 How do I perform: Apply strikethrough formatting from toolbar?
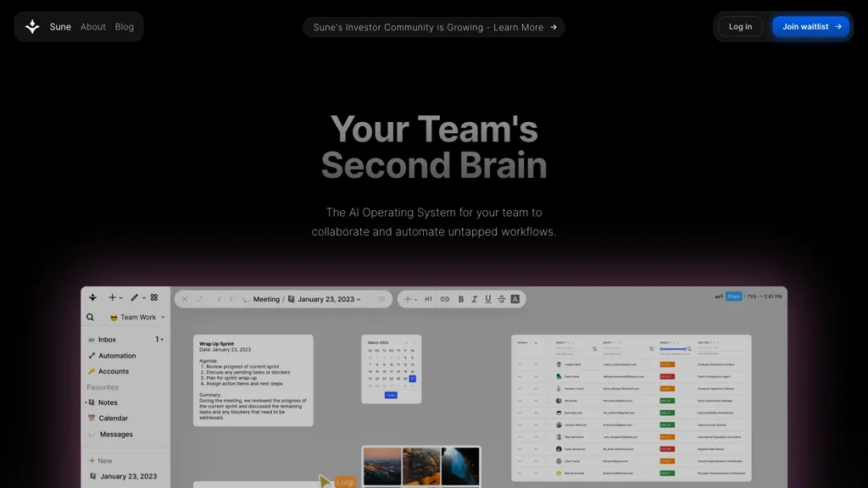coord(501,299)
